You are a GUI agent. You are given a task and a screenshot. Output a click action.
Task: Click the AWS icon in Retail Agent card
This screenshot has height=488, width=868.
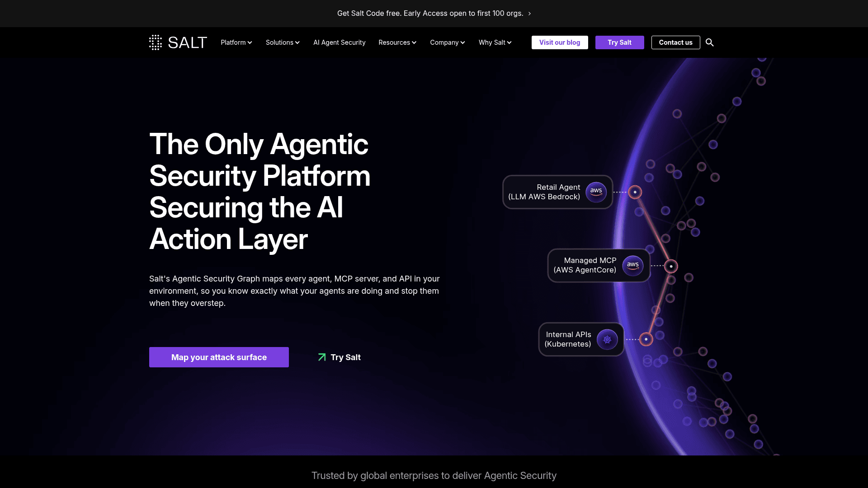click(596, 192)
